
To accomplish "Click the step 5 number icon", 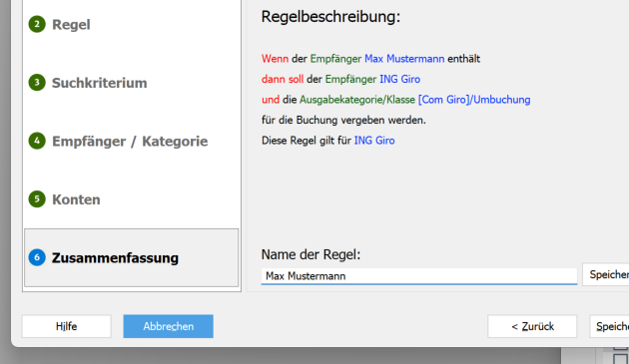I will (37, 198).
